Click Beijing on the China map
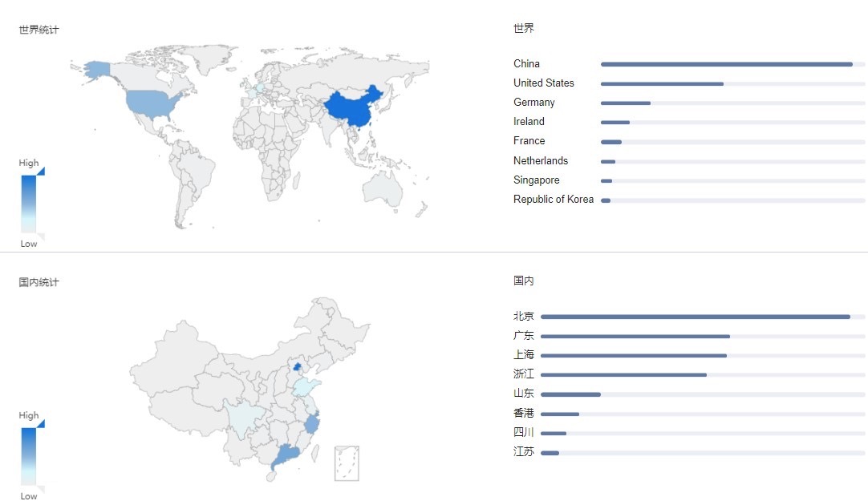 pos(298,366)
